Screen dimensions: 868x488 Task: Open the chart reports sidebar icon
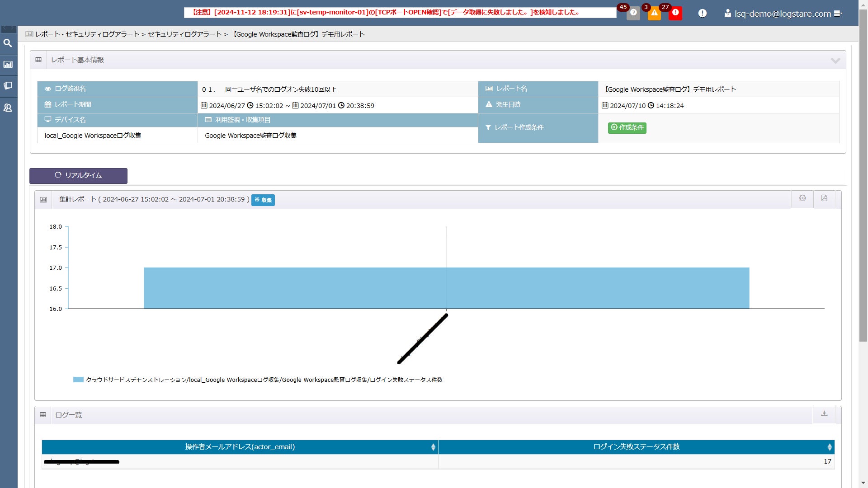pos(8,65)
